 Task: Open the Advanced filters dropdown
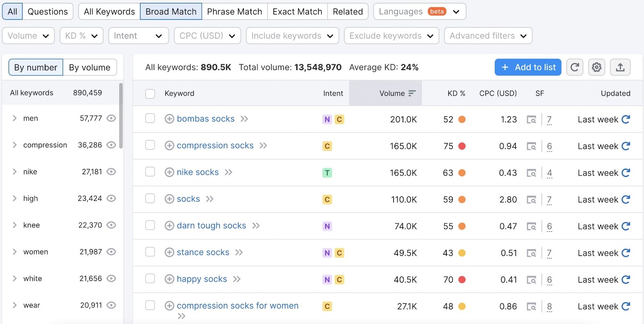(x=488, y=36)
